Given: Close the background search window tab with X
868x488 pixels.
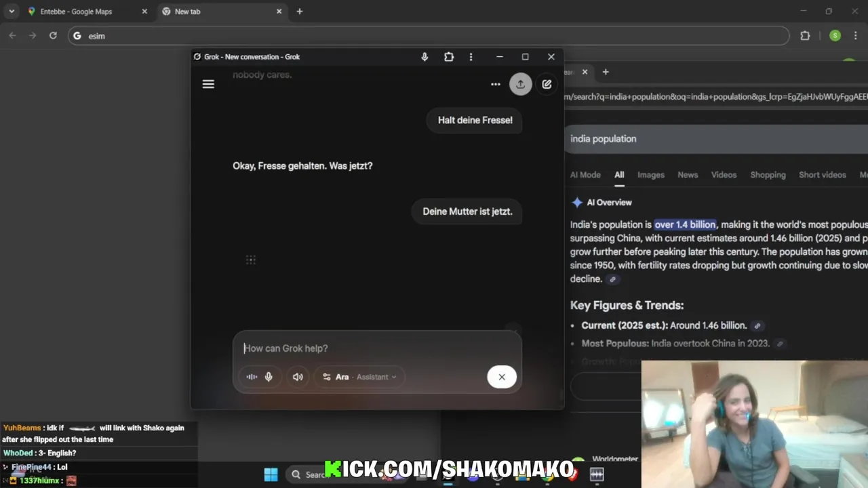Looking at the screenshot, I should click(x=585, y=72).
